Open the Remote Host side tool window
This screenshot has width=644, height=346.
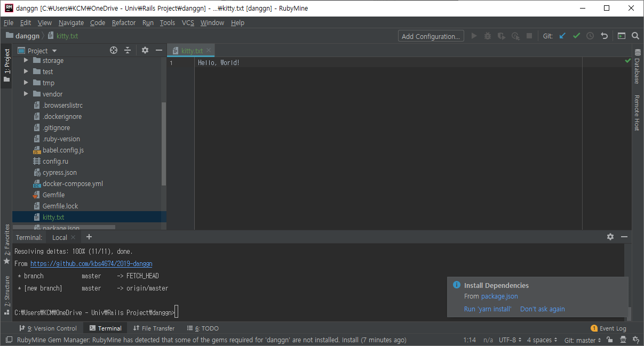637,112
